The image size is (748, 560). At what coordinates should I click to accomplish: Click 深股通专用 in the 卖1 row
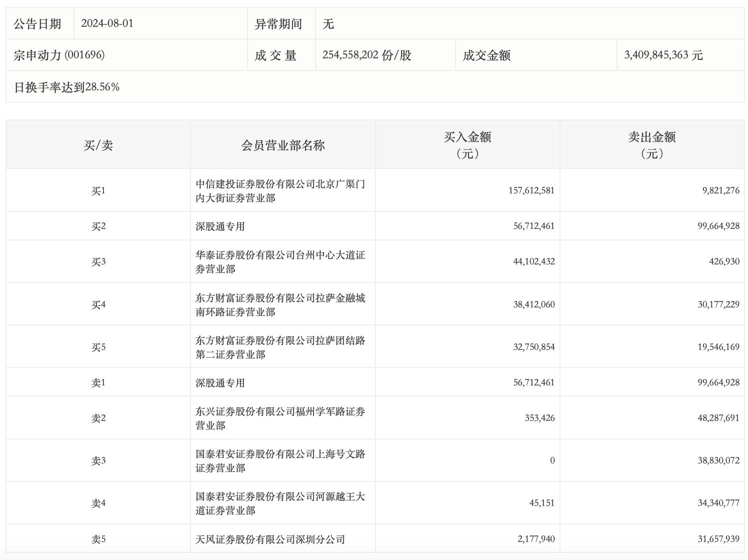click(x=220, y=383)
